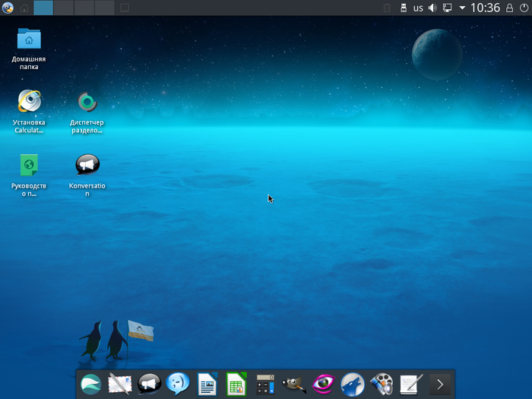This screenshot has height=399, width=532.
Task: Lock the screen with padlock icon
Action: pyautogui.click(x=509, y=8)
